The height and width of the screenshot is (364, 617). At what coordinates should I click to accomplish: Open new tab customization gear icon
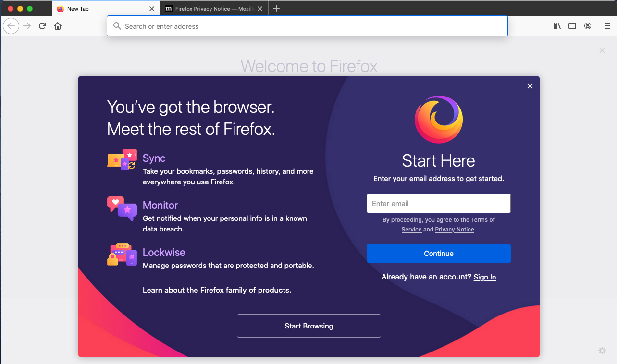coord(602,351)
